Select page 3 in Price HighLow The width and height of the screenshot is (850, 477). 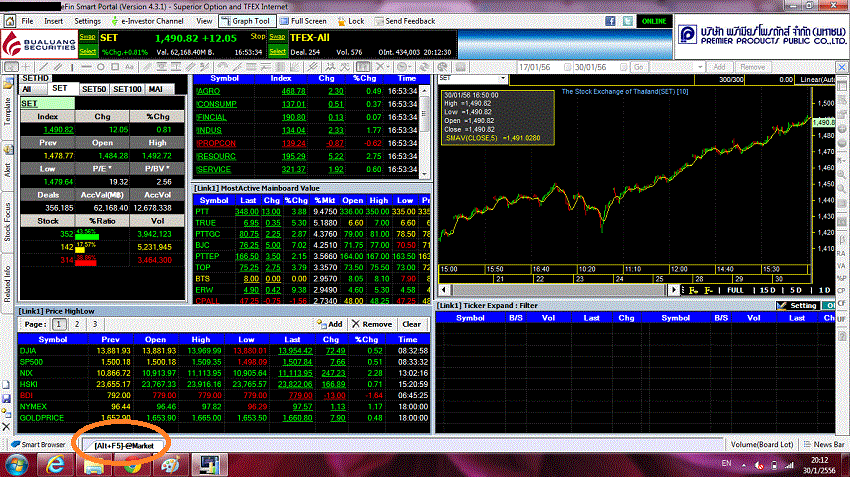tap(95, 324)
